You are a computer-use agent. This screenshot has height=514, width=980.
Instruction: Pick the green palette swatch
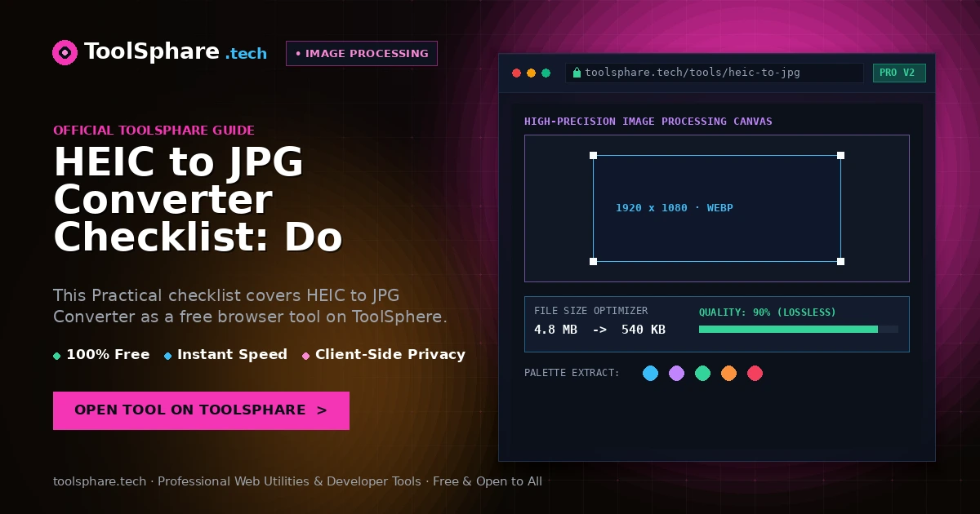702,373
